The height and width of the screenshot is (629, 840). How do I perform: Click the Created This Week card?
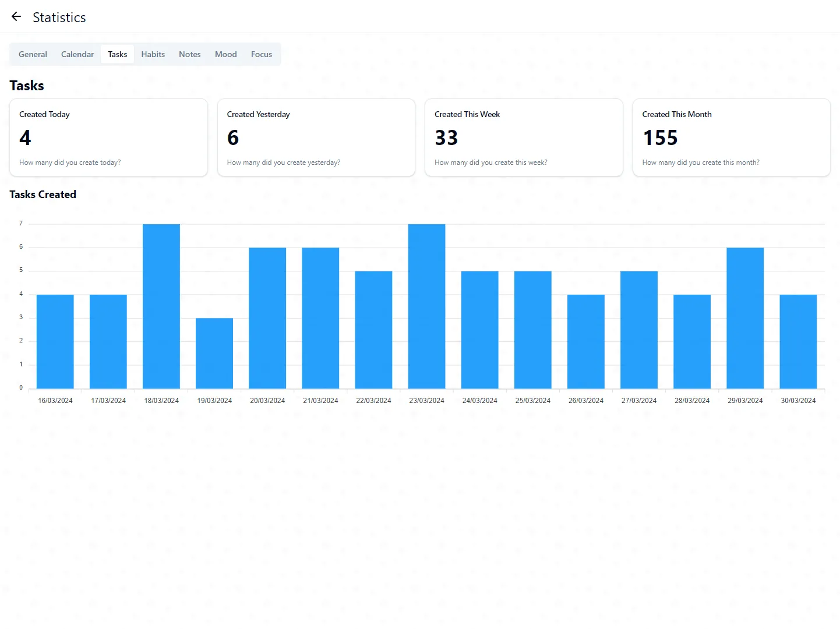pyautogui.click(x=524, y=137)
